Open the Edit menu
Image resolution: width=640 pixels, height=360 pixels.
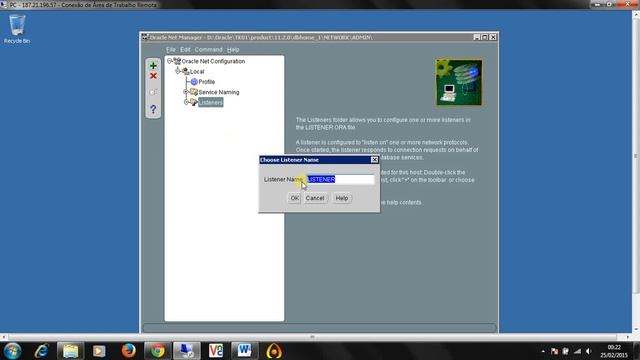tap(185, 49)
